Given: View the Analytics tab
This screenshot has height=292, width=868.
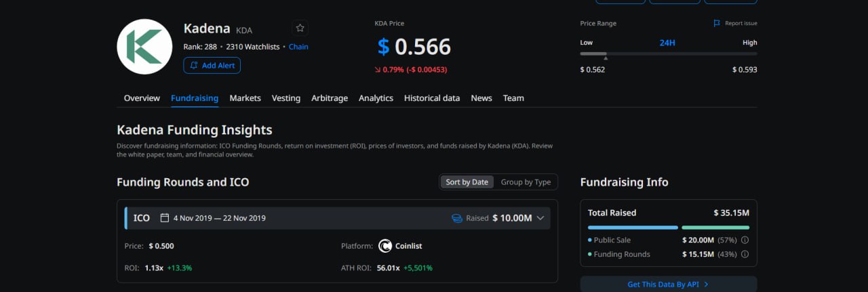Looking at the screenshot, I should tap(376, 98).
